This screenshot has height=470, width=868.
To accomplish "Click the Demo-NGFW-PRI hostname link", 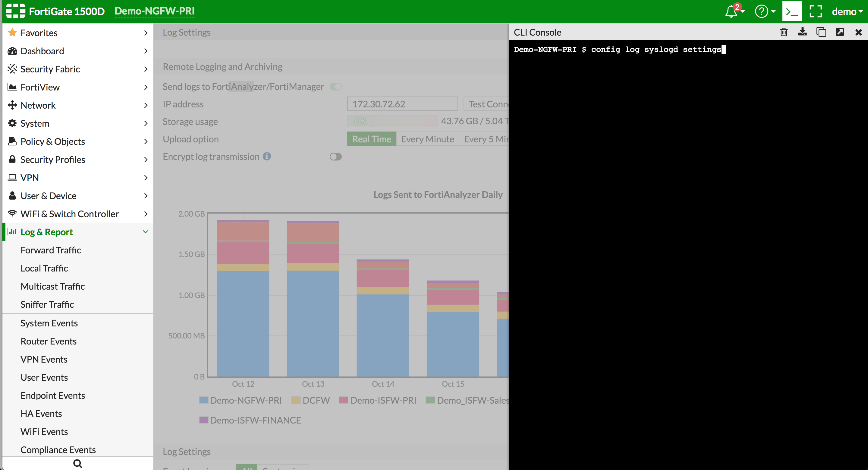I will [x=154, y=11].
